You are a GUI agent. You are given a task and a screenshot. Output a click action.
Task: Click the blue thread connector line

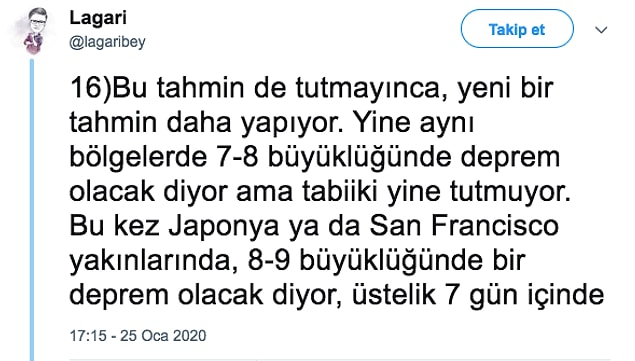pos(32,210)
